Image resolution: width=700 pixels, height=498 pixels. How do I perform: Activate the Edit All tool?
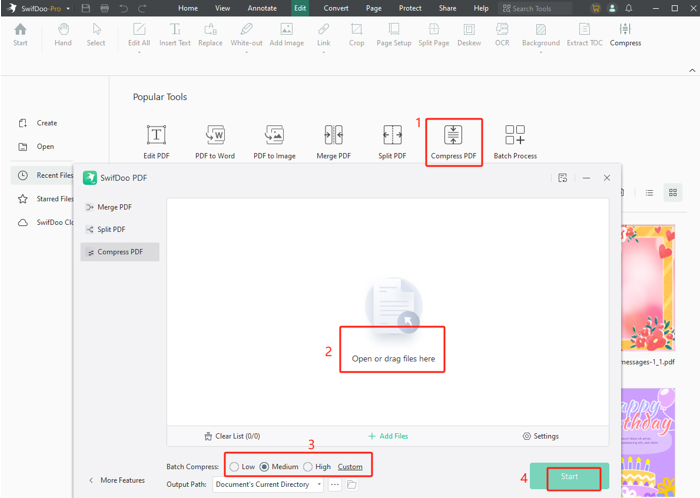139,35
